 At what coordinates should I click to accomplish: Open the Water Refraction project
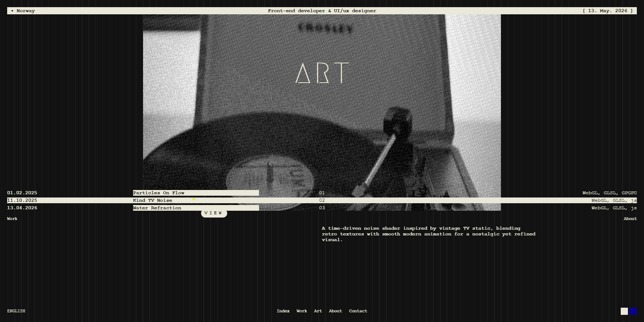196,208
